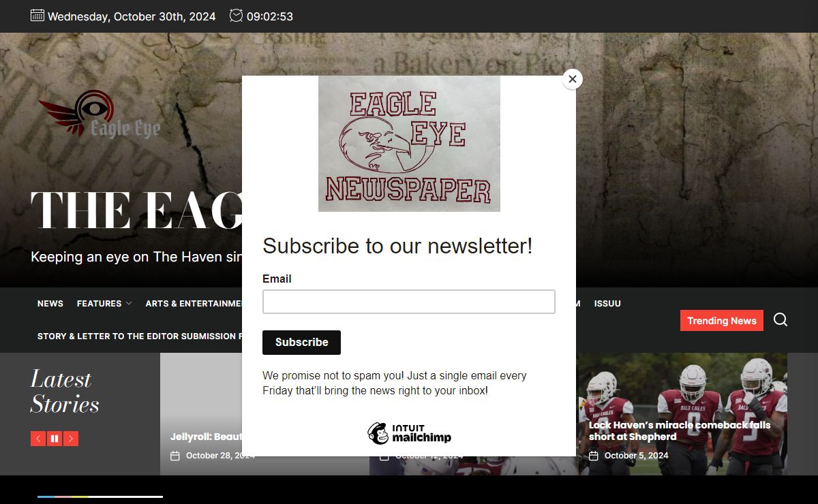The image size is (818, 504).
Task: Pause the Latest Stories slider
Action: pos(55,439)
